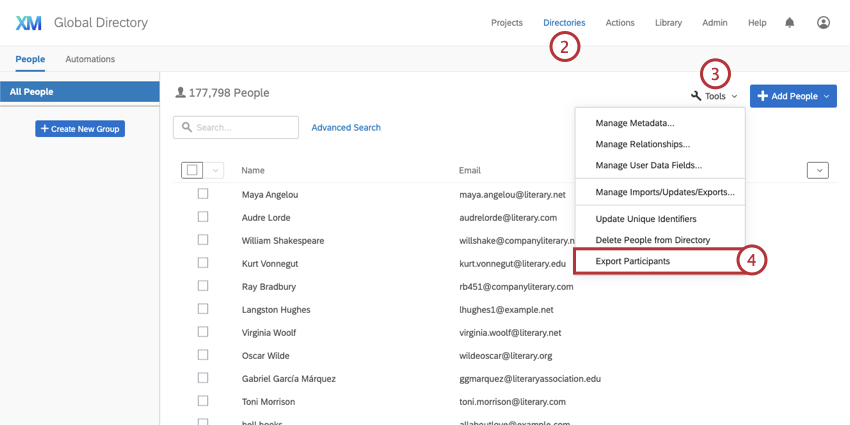
Task: Click the search magnifier icon
Action: point(185,128)
